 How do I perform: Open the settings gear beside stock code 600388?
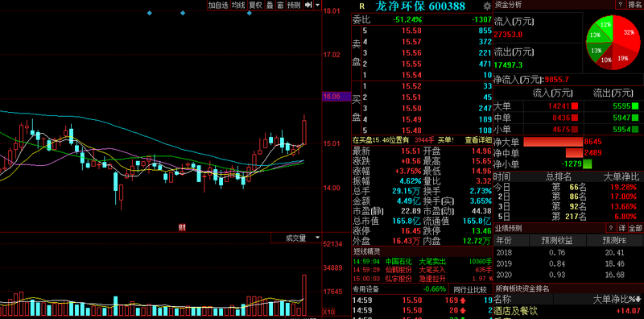point(487,6)
